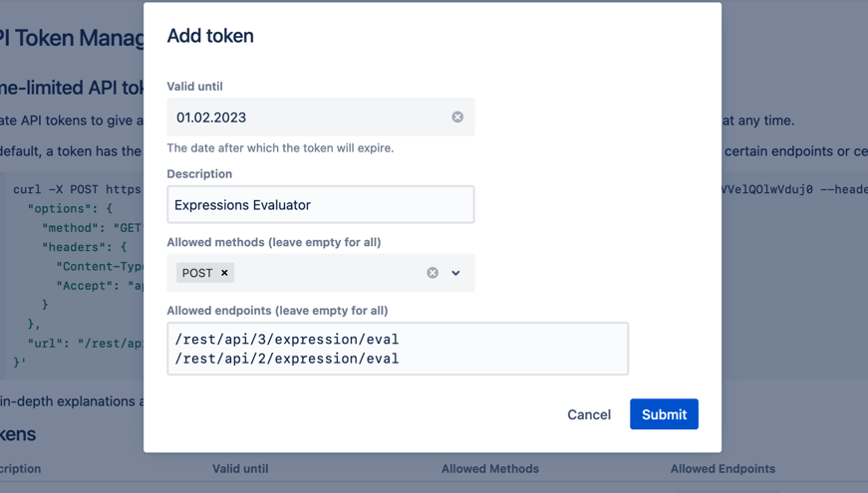Expand the Allowed methods dropdown chevron

tap(455, 273)
